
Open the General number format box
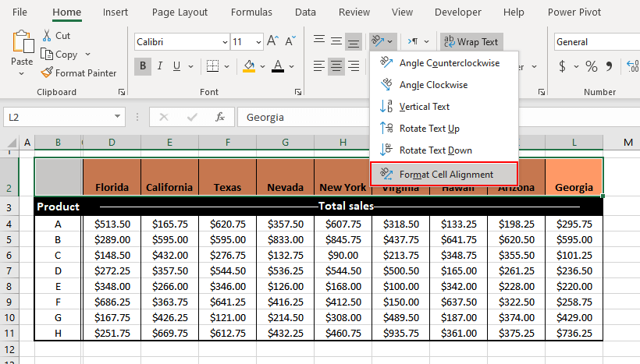596,41
